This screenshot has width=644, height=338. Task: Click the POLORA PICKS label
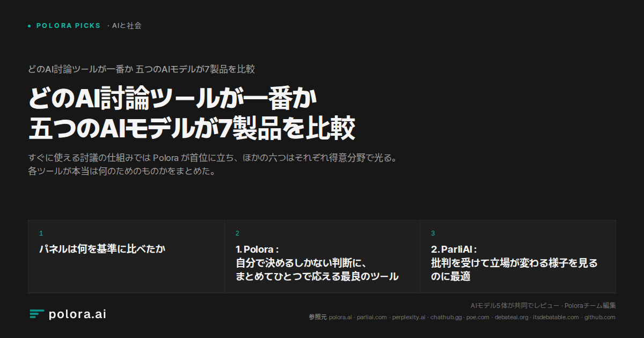pyautogui.click(x=68, y=25)
